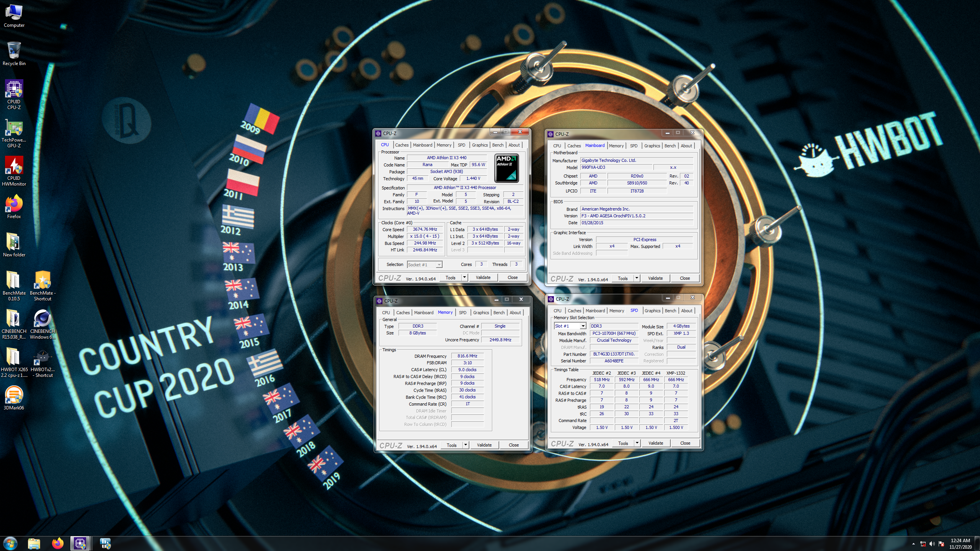Click Close button in the Mainboard window
Screen dimensions: 980x551
coord(685,278)
